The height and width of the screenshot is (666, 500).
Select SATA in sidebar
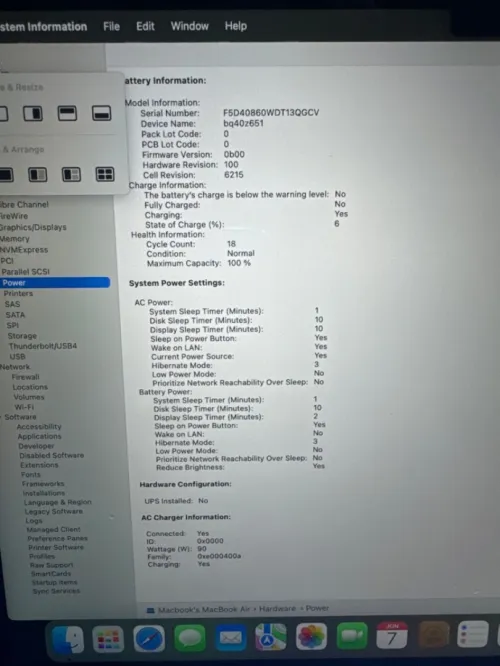tap(15, 315)
